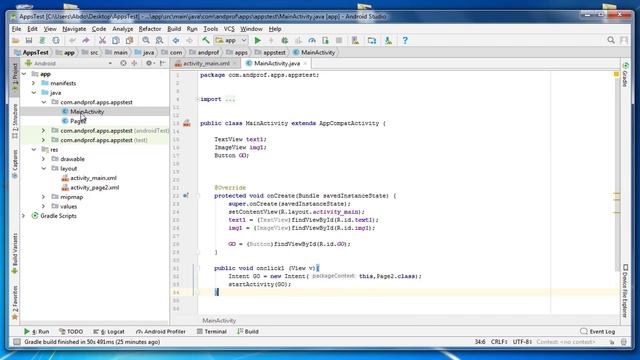Click the Android Profiler gauge toolbar icon
This screenshot has width=640, height=360.
coord(312,40)
